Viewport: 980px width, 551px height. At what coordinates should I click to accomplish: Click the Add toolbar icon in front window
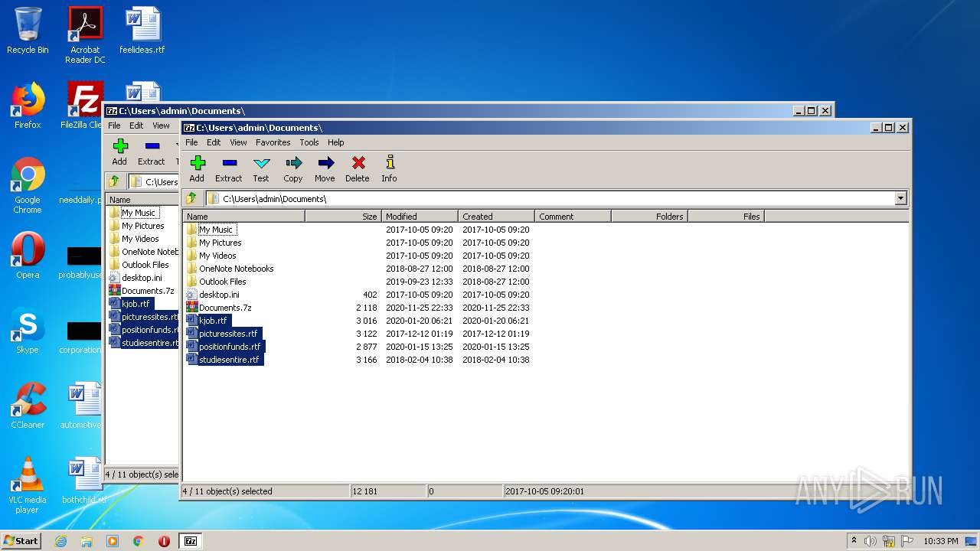coord(197,169)
